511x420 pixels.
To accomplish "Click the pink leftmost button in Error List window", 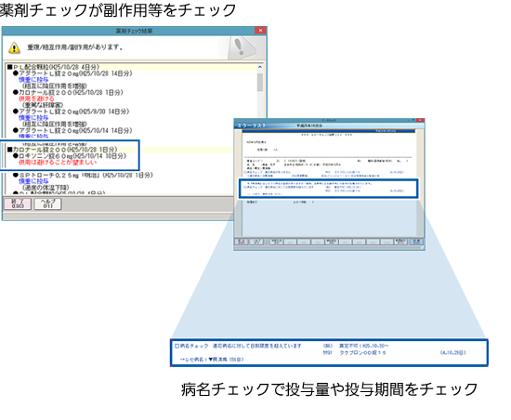I will pyautogui.click(x=242, y=242).
